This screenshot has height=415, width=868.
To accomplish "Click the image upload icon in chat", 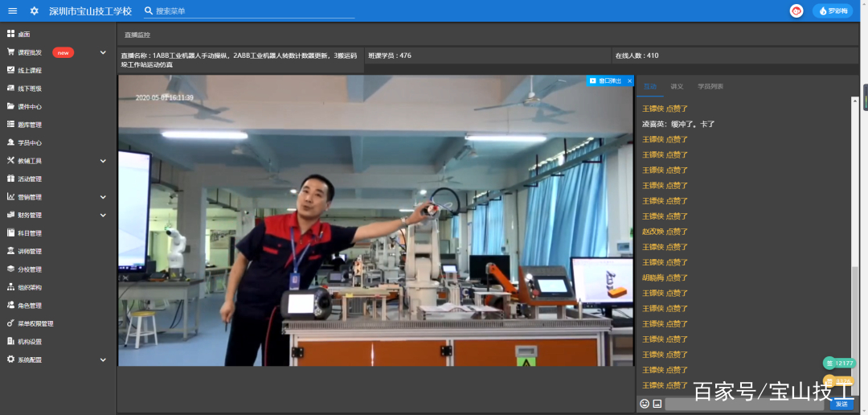I will 657,404.
